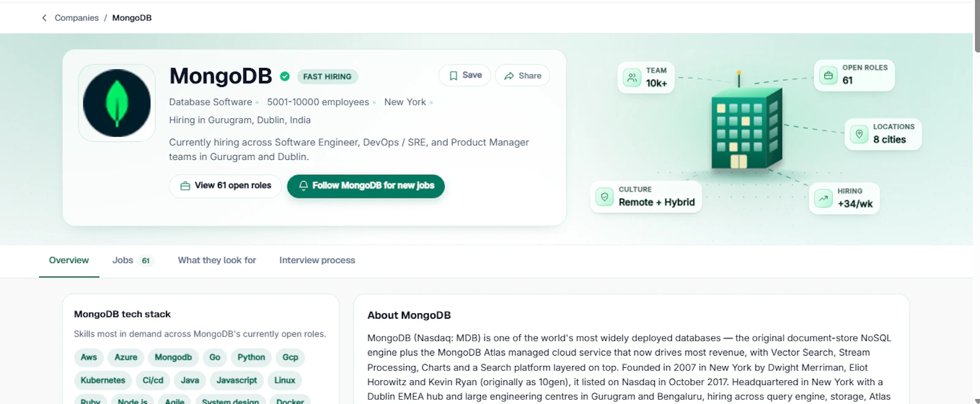Image resolution: width=980 pixels, height=404 pixels.
Task: Click the Aws skill tag
Action: (x=89, y=357)
